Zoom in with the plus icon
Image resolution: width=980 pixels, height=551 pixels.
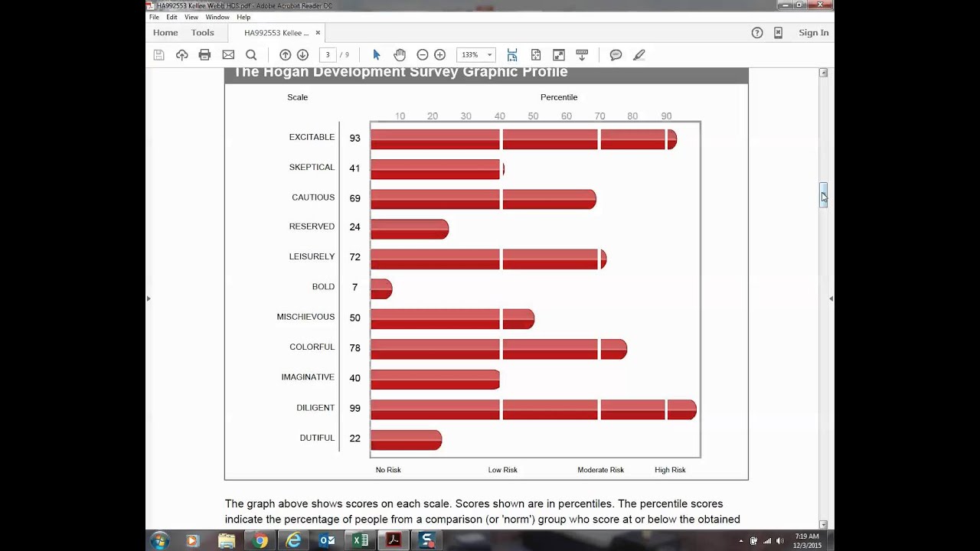[x=439, y=54]
